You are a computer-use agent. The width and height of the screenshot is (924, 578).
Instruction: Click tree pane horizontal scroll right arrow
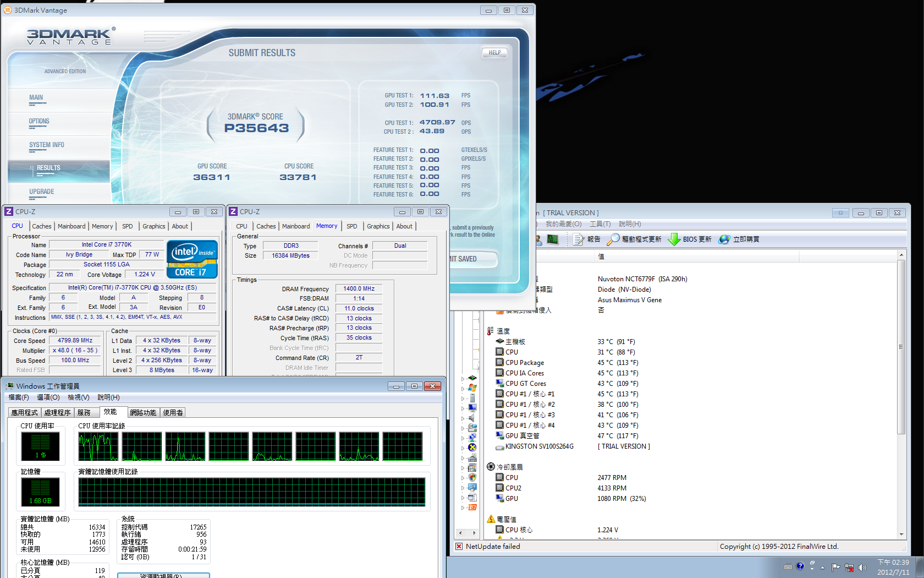coord(474,533)
